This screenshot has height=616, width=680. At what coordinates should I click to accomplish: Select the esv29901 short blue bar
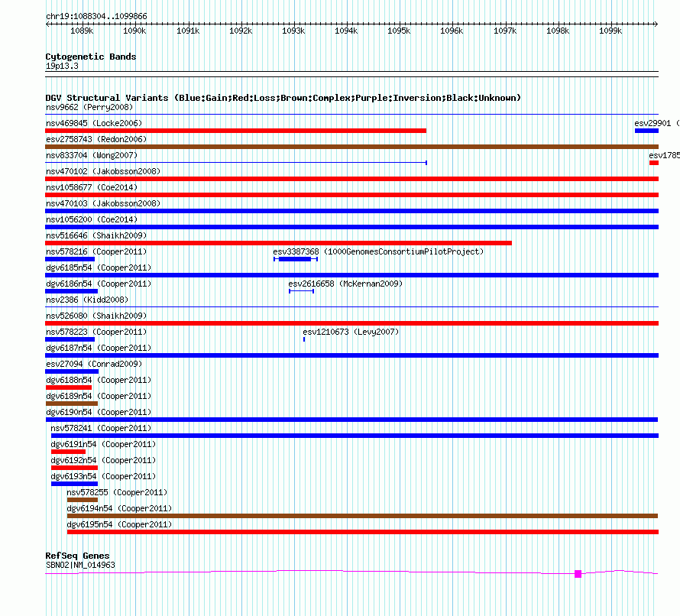pos(646,131)
